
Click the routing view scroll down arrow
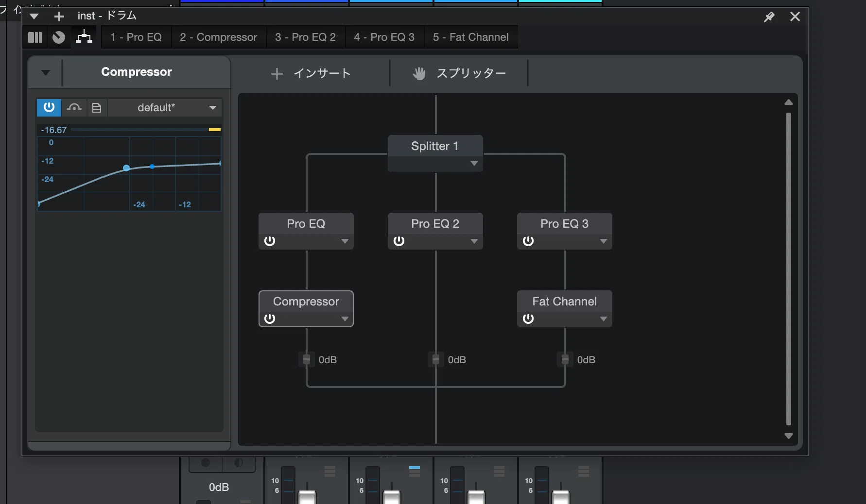(789, 436)
